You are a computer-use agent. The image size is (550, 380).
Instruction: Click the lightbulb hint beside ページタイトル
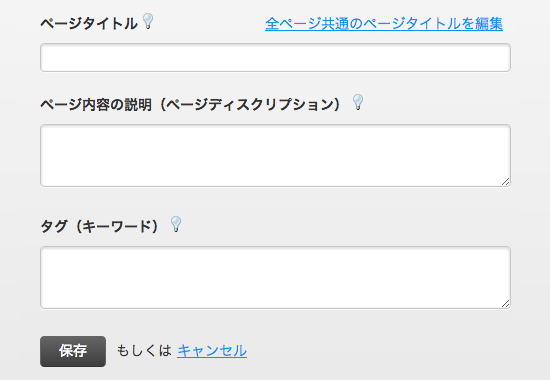[x=148, y=21]
